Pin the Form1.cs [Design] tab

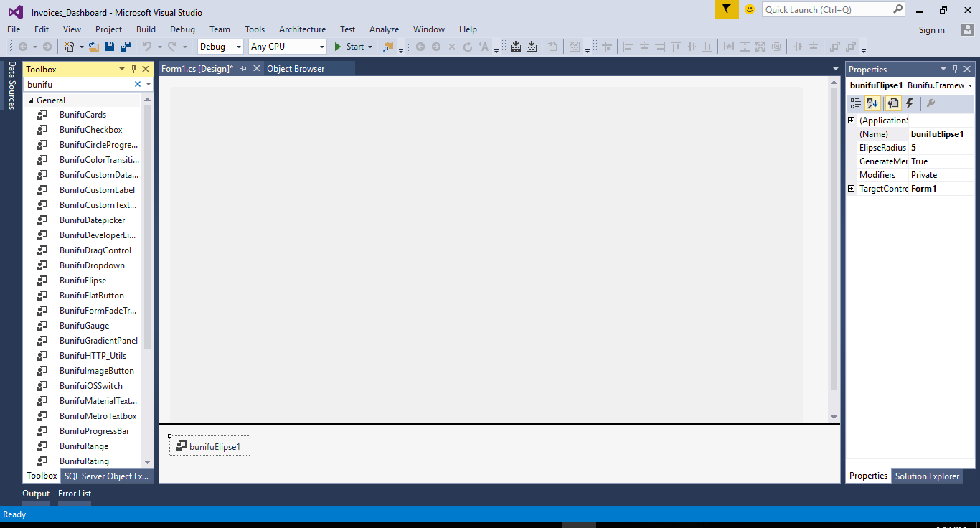click(x=243, y=69)
